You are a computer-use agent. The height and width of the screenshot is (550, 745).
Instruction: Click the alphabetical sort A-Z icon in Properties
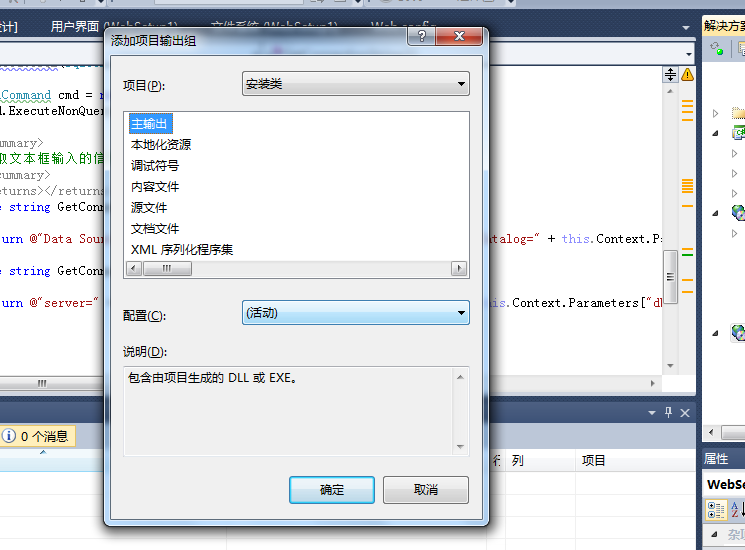pyautogui.click(x=736, y=510)
